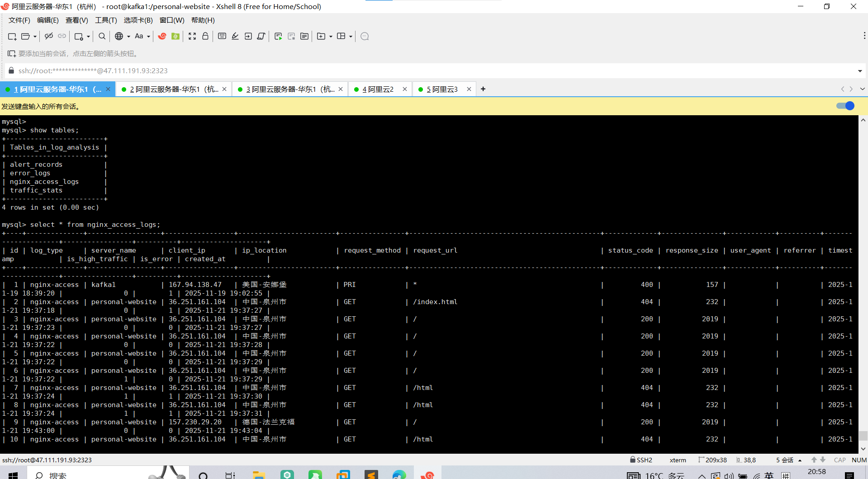868x479 pixels.
Task: Close the tab 5 阿里云3
Action: (x=469, y=89)
